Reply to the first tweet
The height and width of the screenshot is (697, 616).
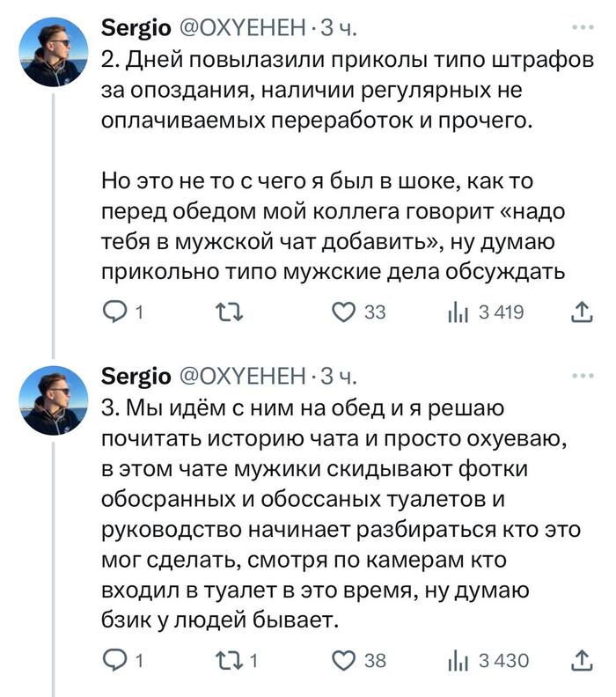(115, 312)
